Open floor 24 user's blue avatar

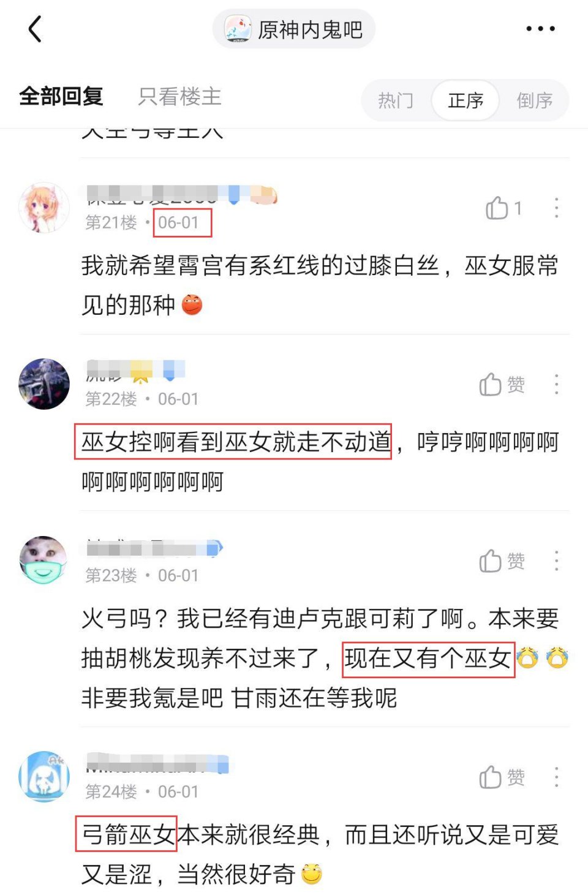coord(44,777)
